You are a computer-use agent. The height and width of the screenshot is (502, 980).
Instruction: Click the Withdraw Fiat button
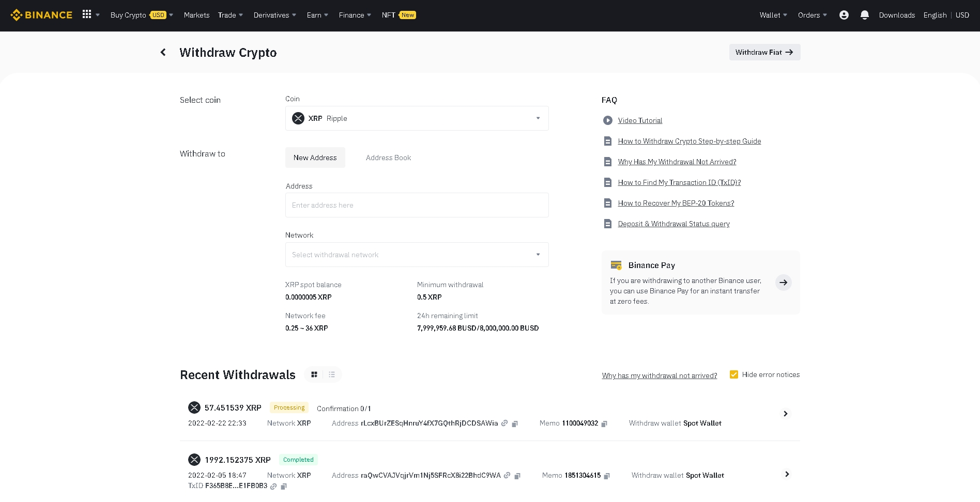click(x=764, y=52)
